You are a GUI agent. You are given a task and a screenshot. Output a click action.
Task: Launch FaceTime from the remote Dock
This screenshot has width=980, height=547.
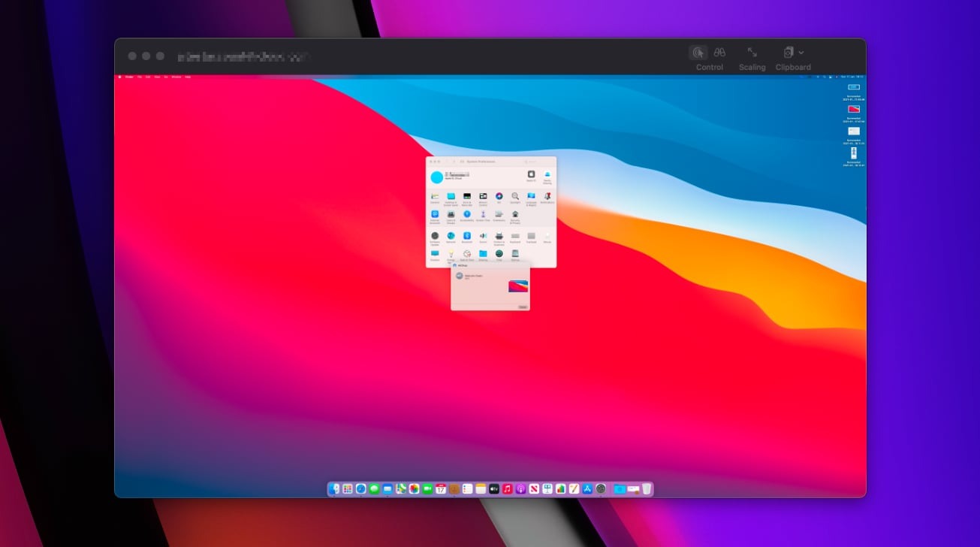427,489
